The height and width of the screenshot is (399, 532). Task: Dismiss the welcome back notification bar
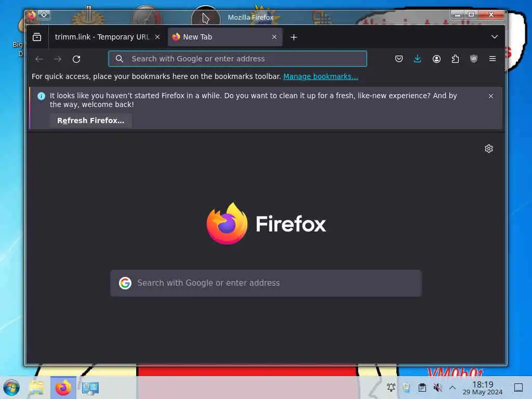(490, 96)
